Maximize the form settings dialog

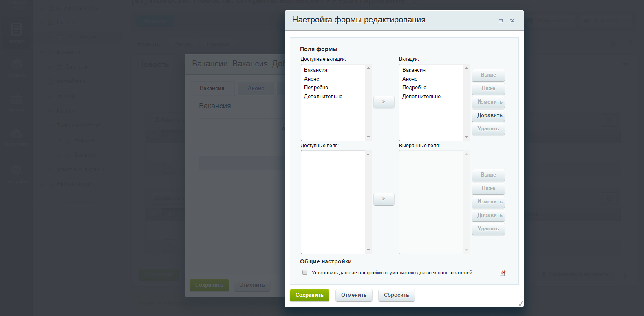[501, 21]
